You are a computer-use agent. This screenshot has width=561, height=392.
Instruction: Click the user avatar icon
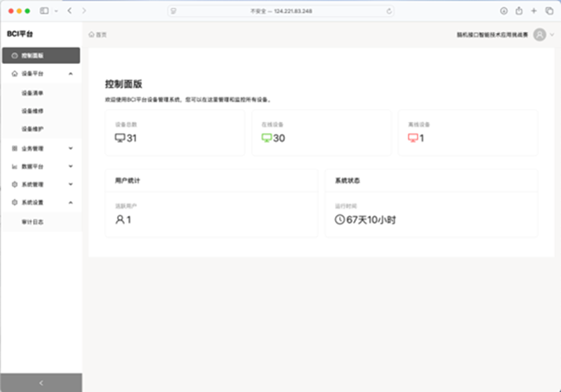pos(539,34)
